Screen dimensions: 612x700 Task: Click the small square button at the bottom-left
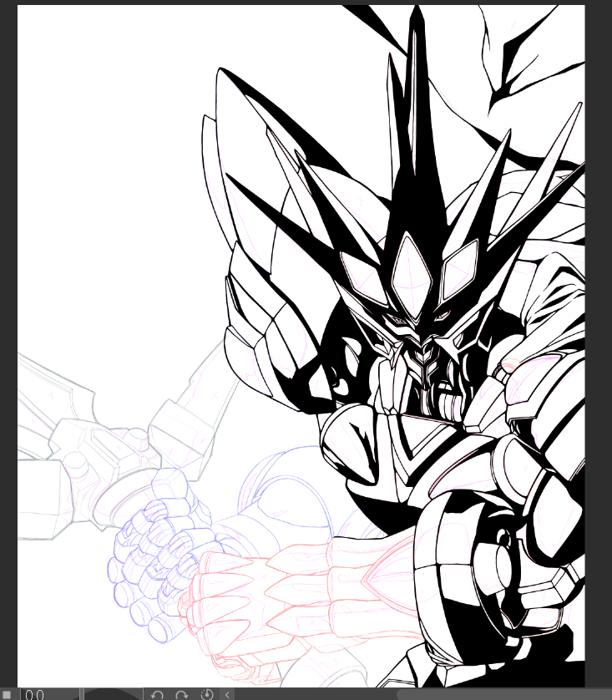[x=8, y=695]
